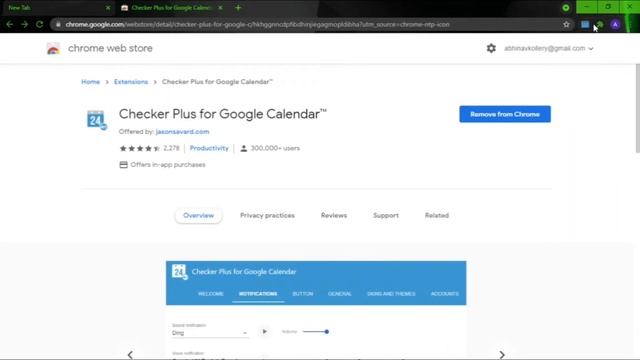This screenshot has height=360, width=640.
Task: Show next screenshot with right arrow
Action: (x=502, y=355)
